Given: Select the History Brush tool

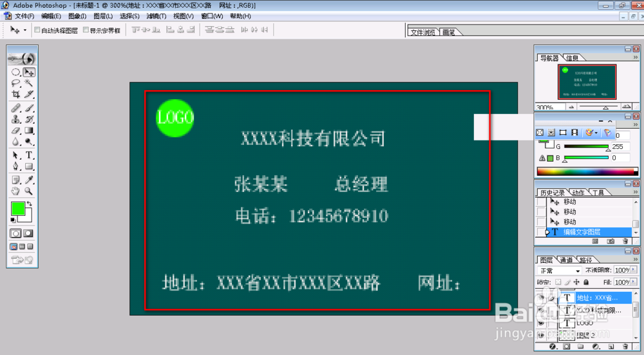Looking at the screenshot, I should 29,119.
